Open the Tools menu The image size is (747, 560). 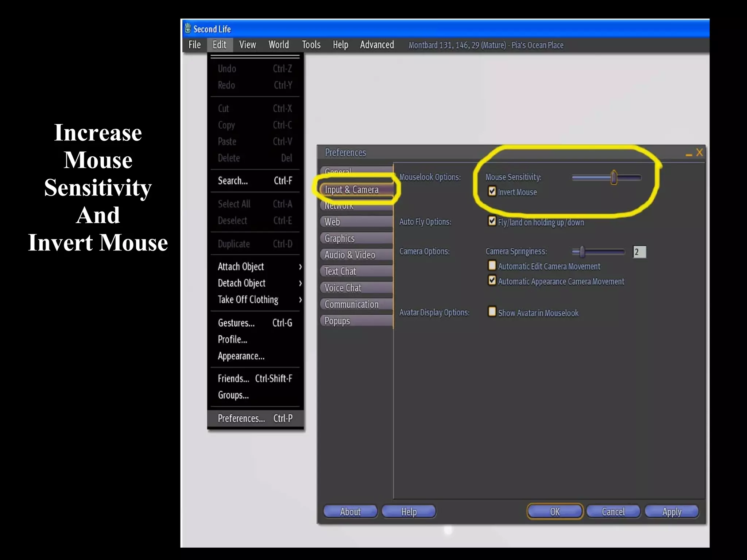tap(311, 45)
